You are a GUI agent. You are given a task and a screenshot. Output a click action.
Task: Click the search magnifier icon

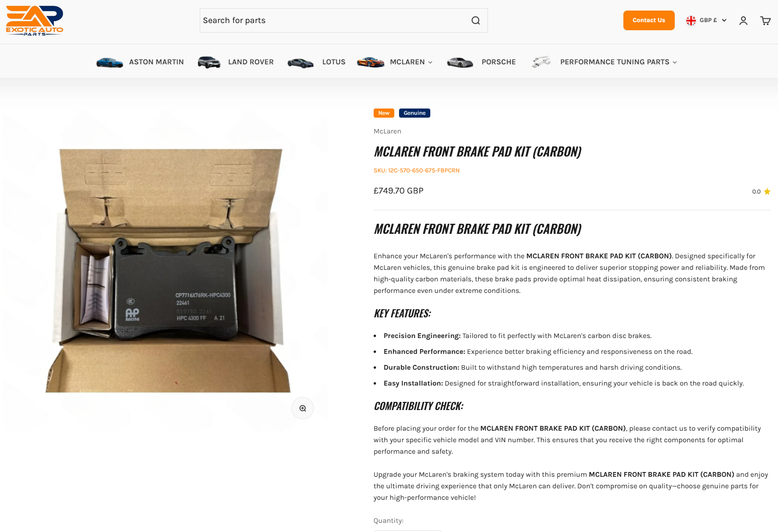coord(475,20)
